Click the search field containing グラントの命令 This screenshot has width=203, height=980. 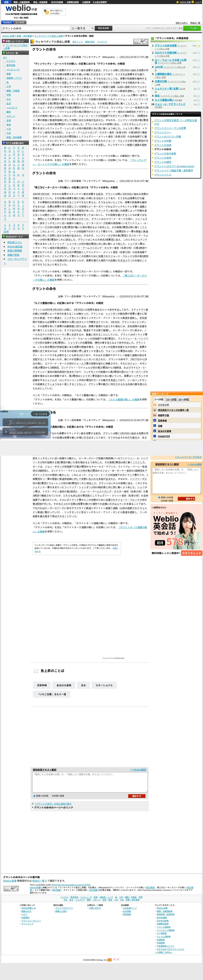[x=36, y=28]
